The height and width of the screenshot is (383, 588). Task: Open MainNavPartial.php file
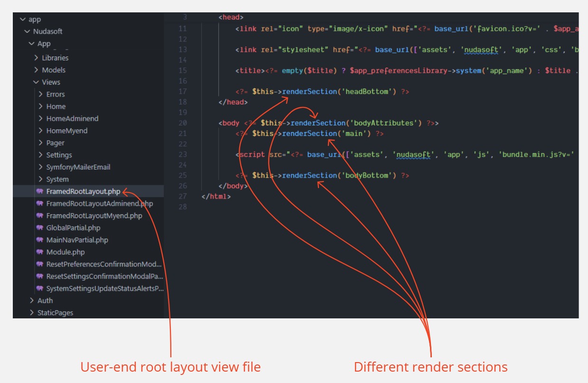click(x=77, y=240)
